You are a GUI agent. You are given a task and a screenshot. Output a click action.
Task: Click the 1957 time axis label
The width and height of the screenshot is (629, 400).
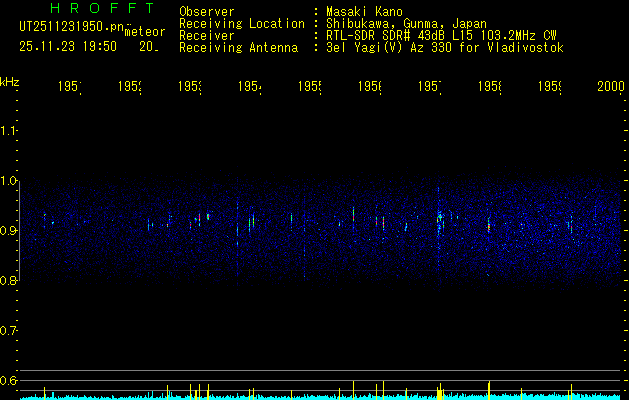(430, 86)
